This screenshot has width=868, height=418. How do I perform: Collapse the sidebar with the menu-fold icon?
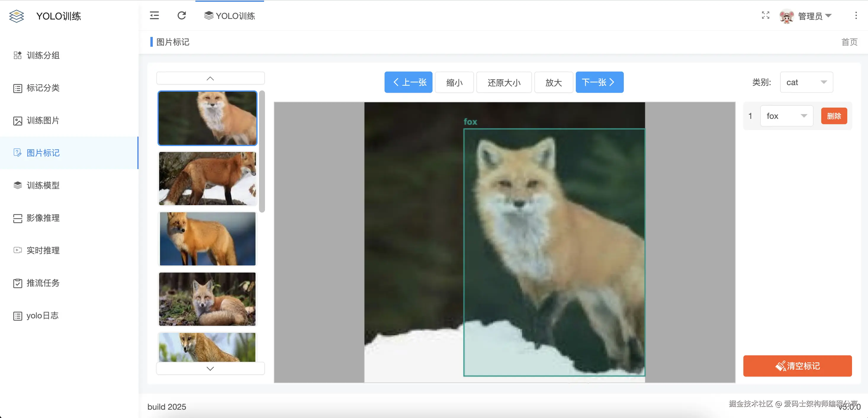click(x=154, y=15)
